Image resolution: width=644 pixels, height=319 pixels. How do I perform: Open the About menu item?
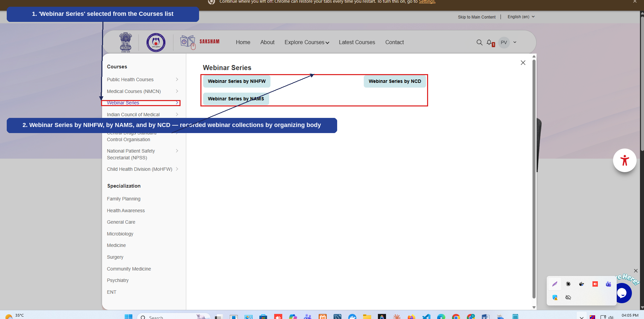[267, 42]
